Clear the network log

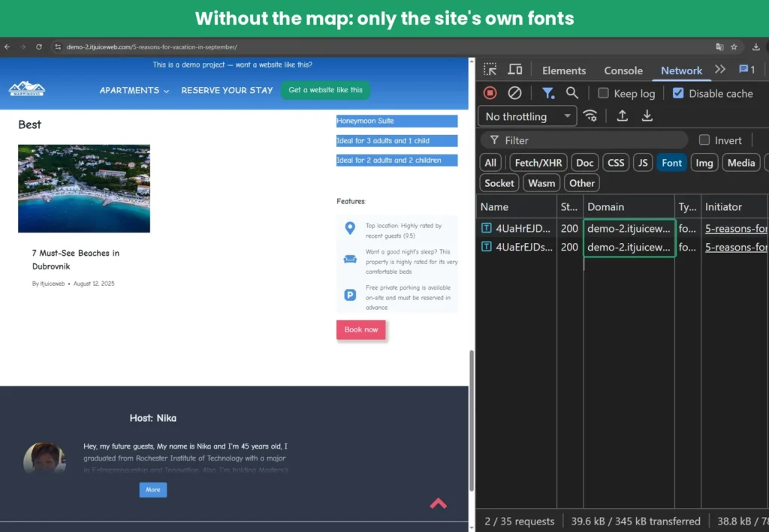514,93
